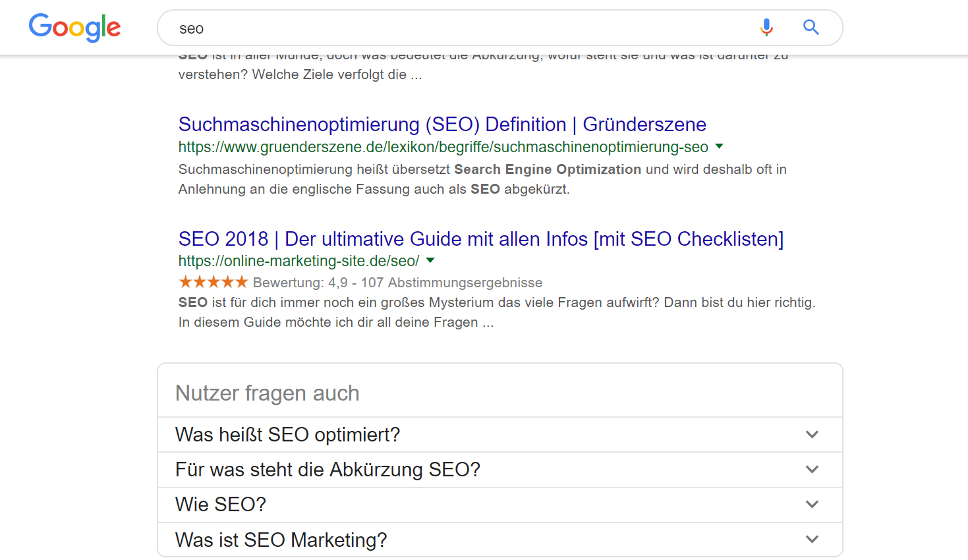Select the 'Nutzer fragen auch' panel heading
The width and height of the screenshot is (968, 560).
tap(268, 393)
